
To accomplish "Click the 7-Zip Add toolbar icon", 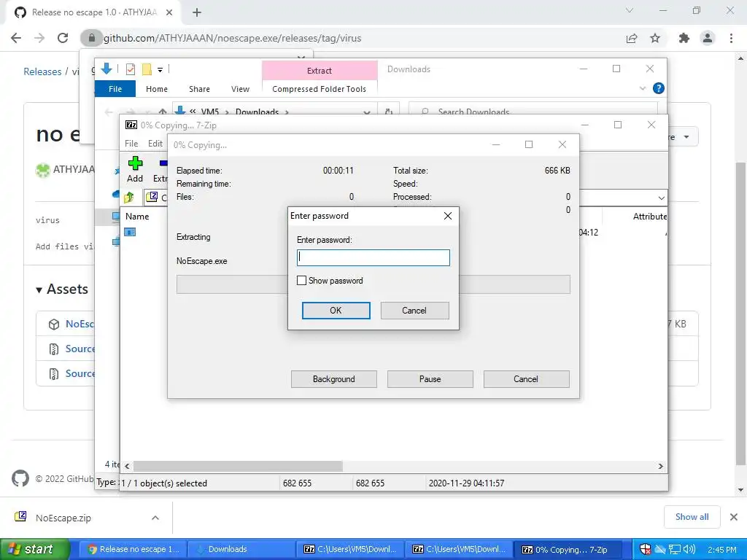I will pyautogui.click(x=135, y=169).
